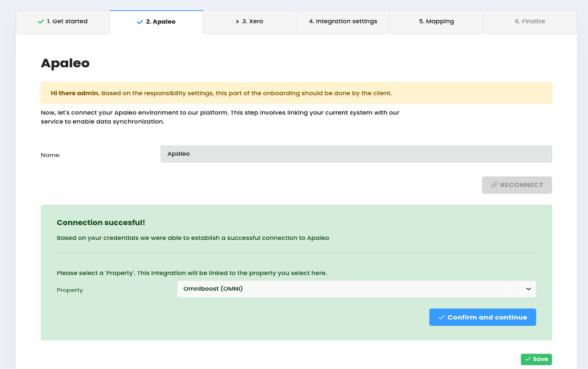Go to the 5. Mapping tab

[x=436, y=21]
